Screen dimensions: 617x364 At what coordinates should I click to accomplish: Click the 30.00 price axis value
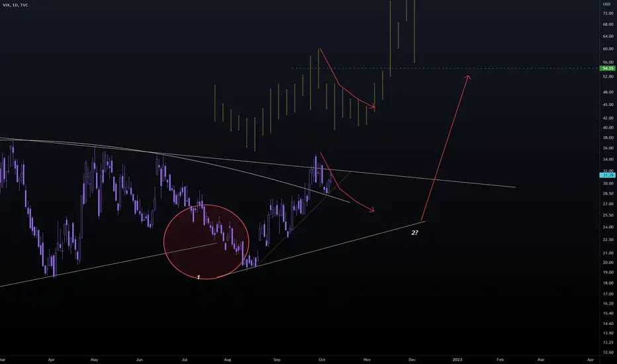608,183
